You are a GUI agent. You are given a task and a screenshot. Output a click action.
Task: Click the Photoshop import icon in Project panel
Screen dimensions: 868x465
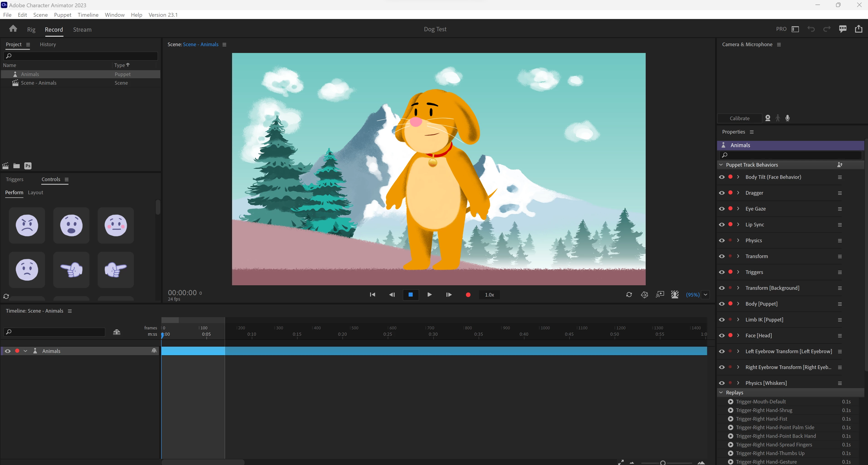tap(28, 166)
